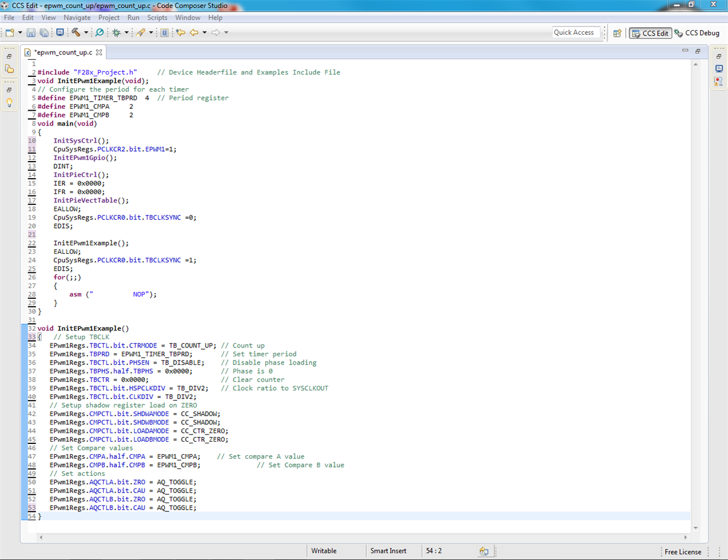Maximize the editor area
Screen dimensions: 728x560
[x=698, y=51]
